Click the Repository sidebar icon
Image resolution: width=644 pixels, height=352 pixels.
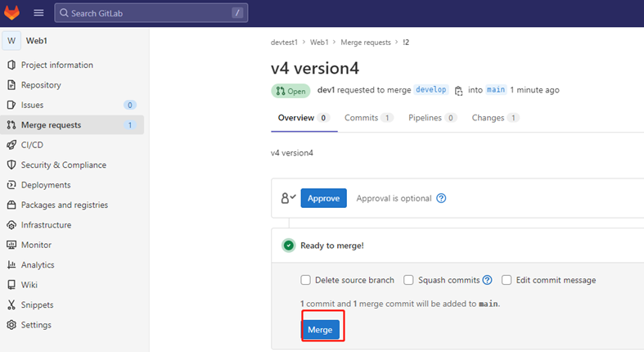point(11,85)
